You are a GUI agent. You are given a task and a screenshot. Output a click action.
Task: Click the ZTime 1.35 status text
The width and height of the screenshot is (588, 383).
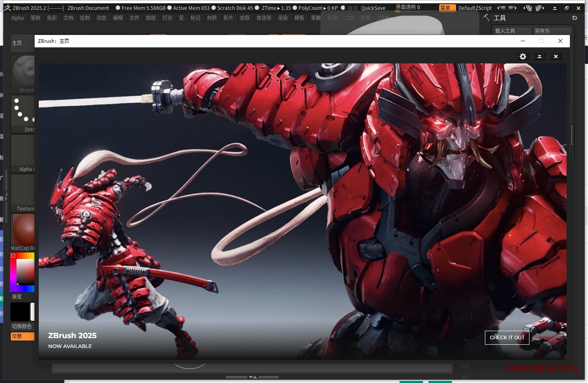click(x=276, y=8)
